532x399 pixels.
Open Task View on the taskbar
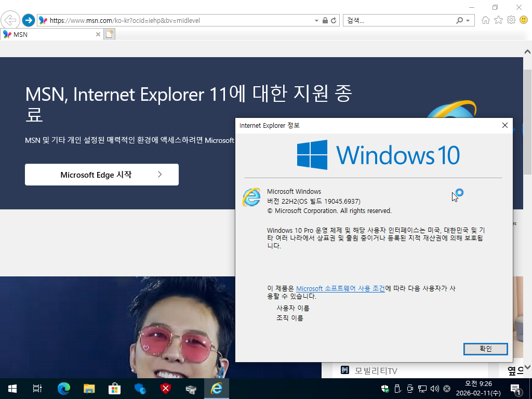click(x=37, y=389)
